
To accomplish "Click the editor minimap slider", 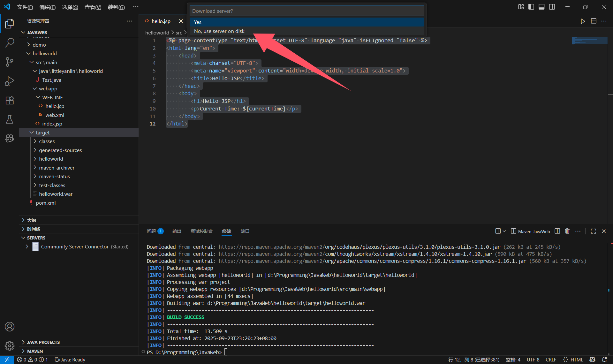I will pos(589,41).
